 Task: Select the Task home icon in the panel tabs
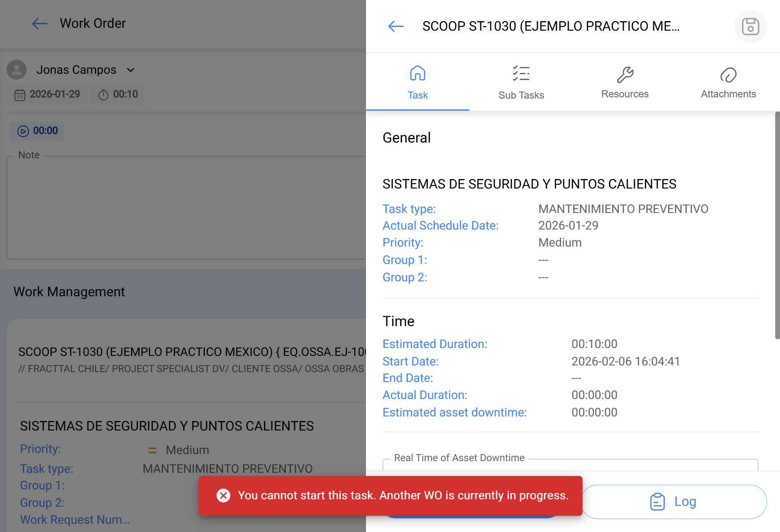418,74
